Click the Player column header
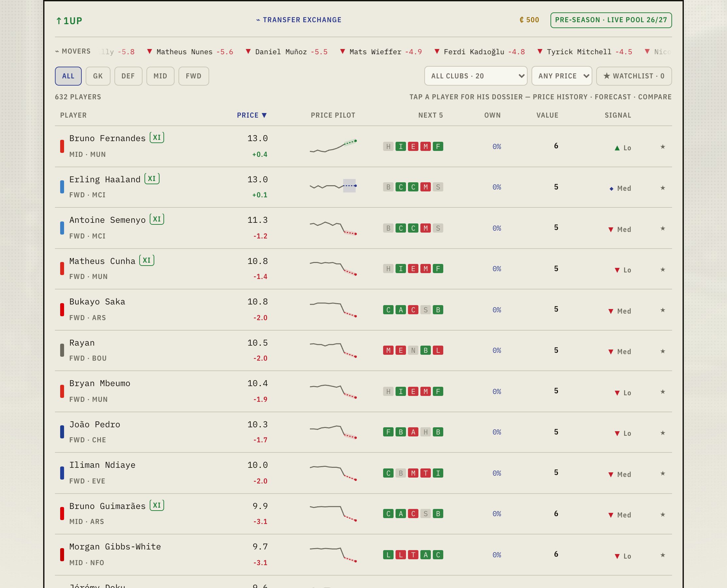 74,115
